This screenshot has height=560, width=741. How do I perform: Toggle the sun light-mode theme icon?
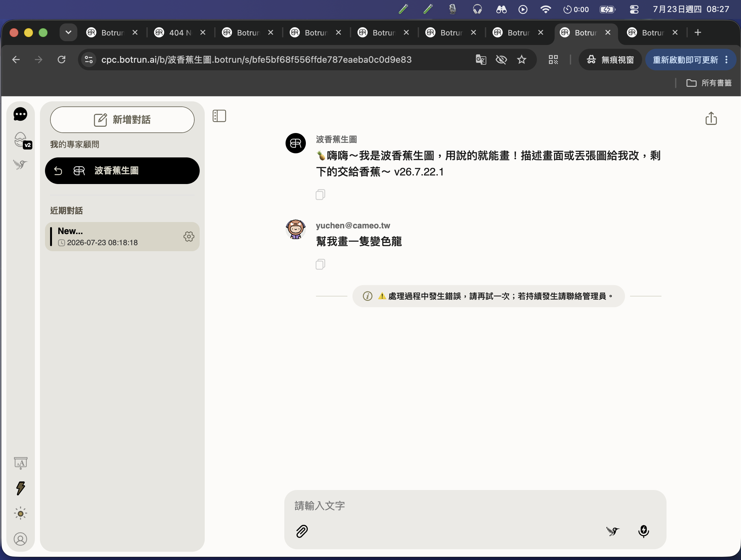21,513
